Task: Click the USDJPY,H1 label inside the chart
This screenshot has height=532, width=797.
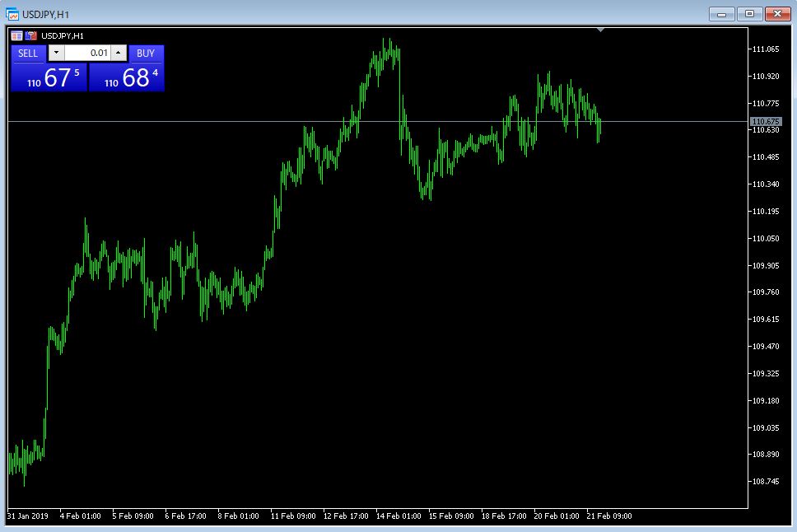Action: tap(63, 35)
